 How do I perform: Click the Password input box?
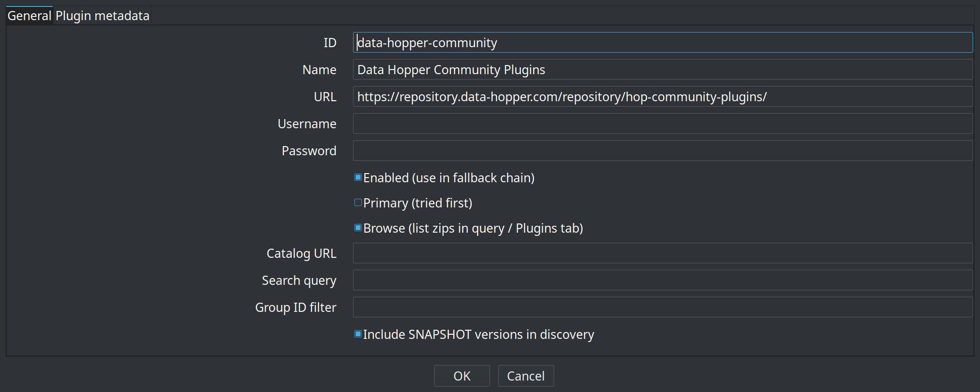(x=663, y=151)
